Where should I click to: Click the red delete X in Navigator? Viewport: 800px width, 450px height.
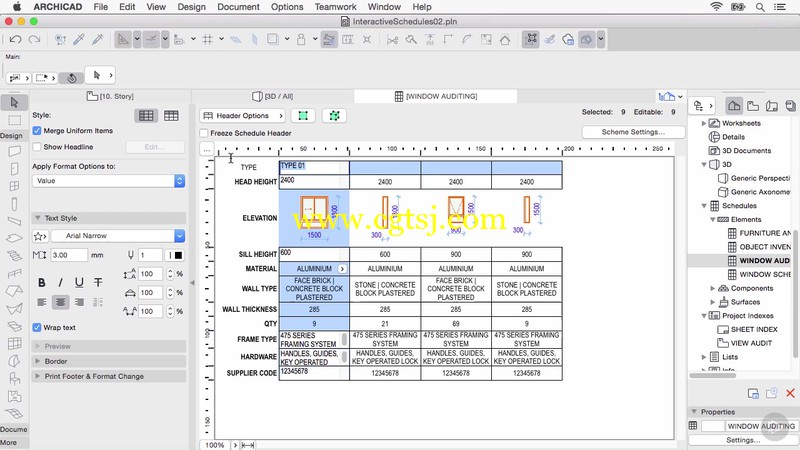[790, 393]
